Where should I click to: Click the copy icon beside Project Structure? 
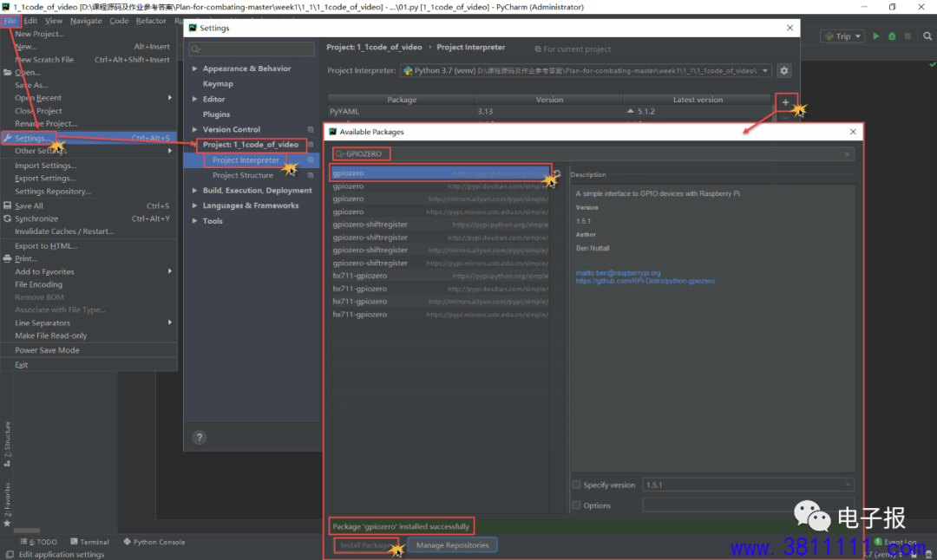click(x=311, y=175)
